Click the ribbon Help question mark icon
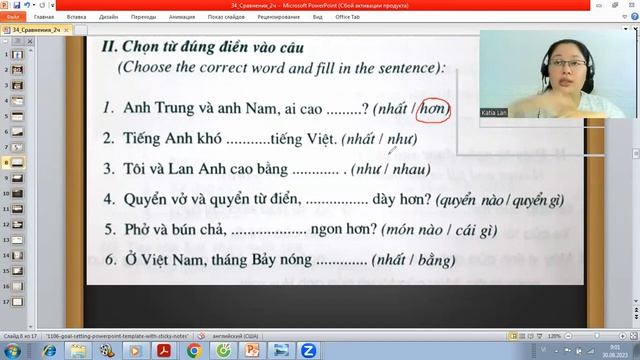 tap(635, 17)
